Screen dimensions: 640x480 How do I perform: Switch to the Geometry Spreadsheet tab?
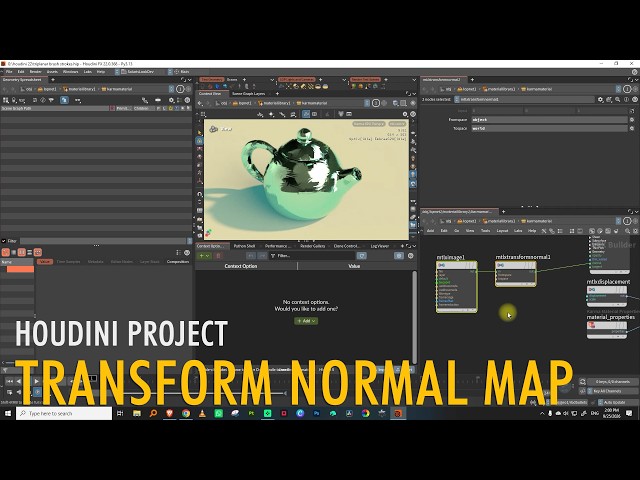23,80
